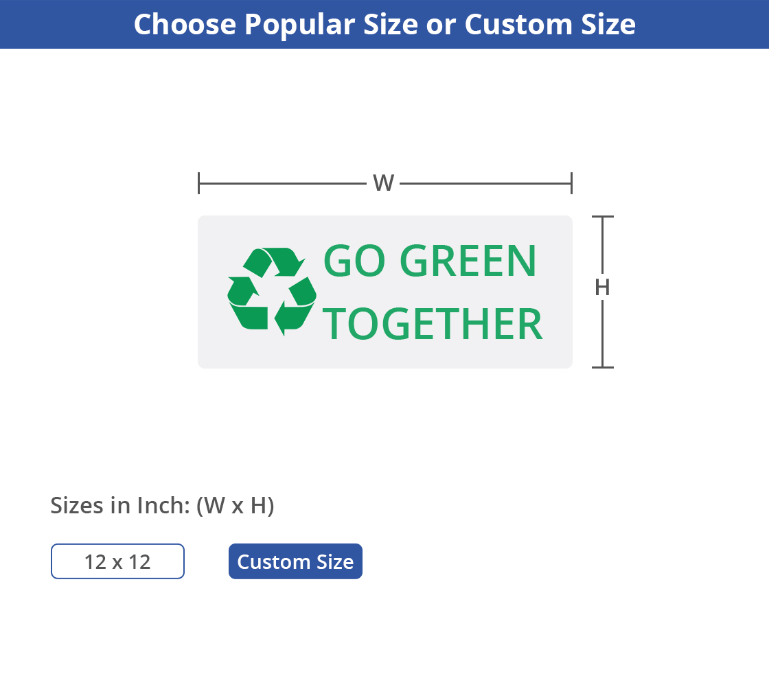
Task: Click the width line segment right of W
Action: (484, 183)
